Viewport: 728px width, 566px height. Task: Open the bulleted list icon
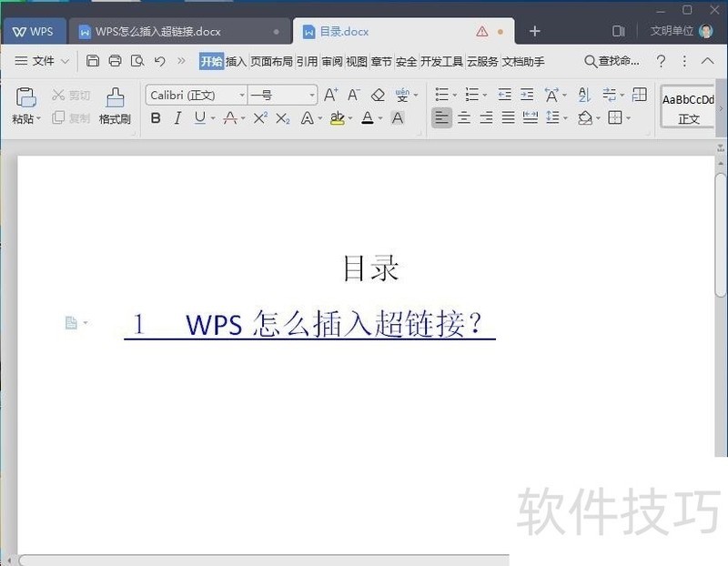442,94
